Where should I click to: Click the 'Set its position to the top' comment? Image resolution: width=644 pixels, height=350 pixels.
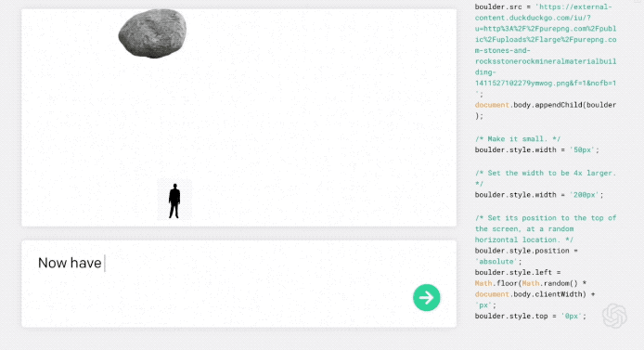pos(546,228)
